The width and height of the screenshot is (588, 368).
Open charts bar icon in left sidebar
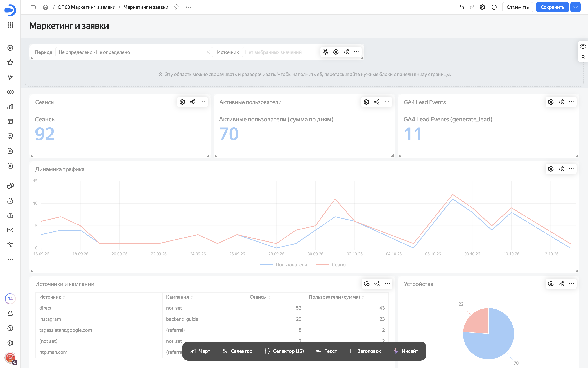pos(10,107)
